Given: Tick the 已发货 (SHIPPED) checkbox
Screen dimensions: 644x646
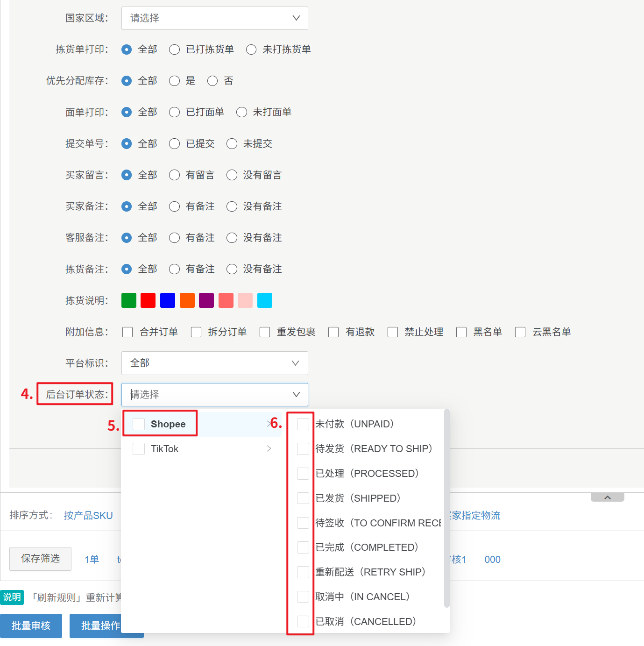Looking at the screenshot, I should tap(303, 498).
